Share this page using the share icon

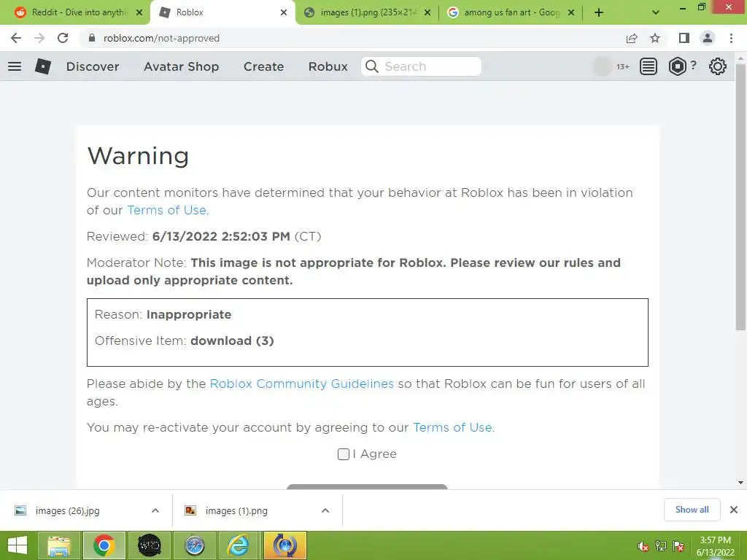[632, 38]
